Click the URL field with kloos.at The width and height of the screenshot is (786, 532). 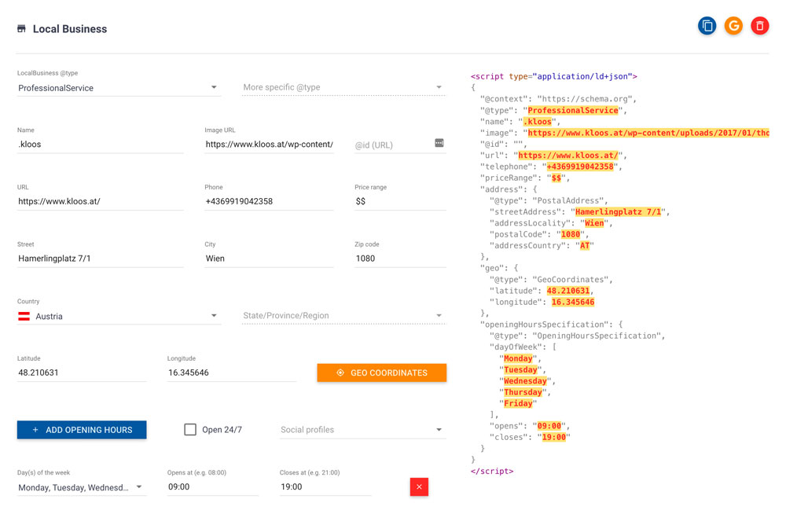coord(101,201)
